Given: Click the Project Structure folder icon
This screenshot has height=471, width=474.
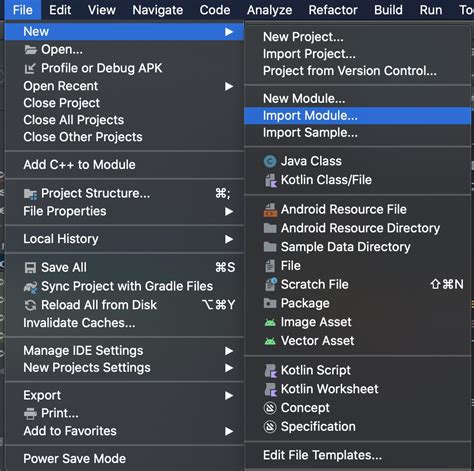Looking at the screenshot, I should pyautogui.click(x=30, y=194).
